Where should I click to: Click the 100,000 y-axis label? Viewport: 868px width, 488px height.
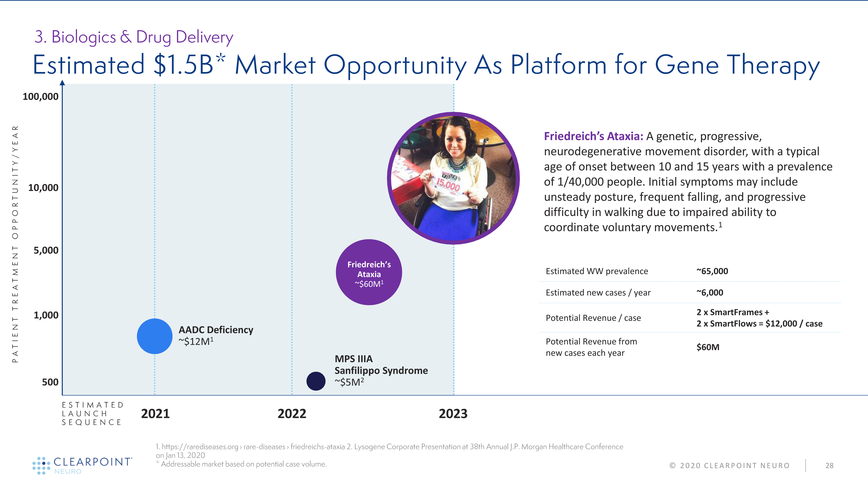click(40, 97)
